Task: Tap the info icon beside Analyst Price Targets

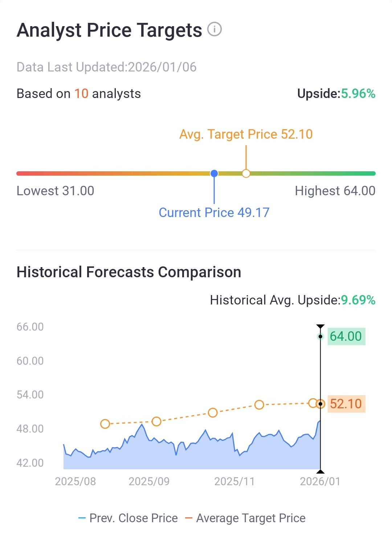Action: pos(215,29)
